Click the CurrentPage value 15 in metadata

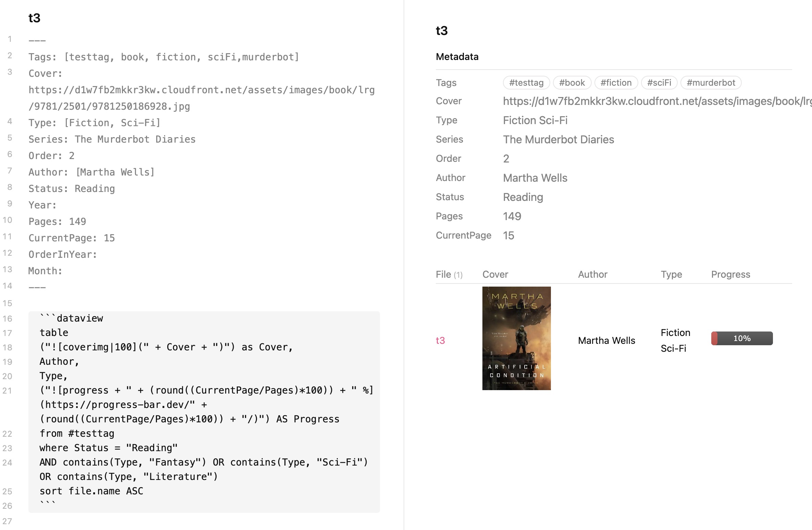(x=508, y=236)
